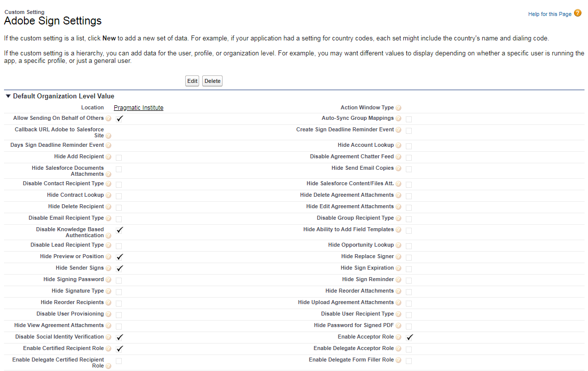588x371 pixels.
Task: Toggle the Enable Certified Recipient Role checkmark
Action: (x=120, y=349)
